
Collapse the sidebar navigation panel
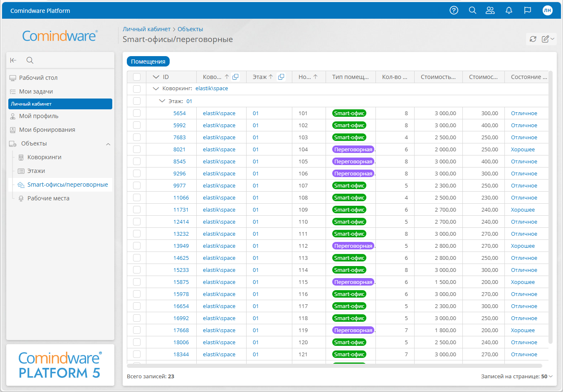[x=13, y=60]
